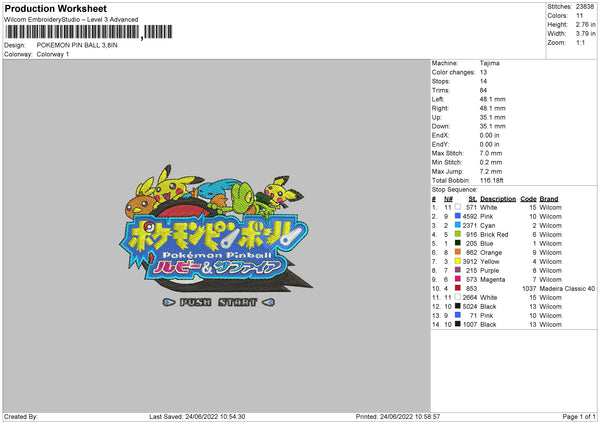600x424 pixels.
Task: Click the Height value 2.76 in
Action: point(585,24)
